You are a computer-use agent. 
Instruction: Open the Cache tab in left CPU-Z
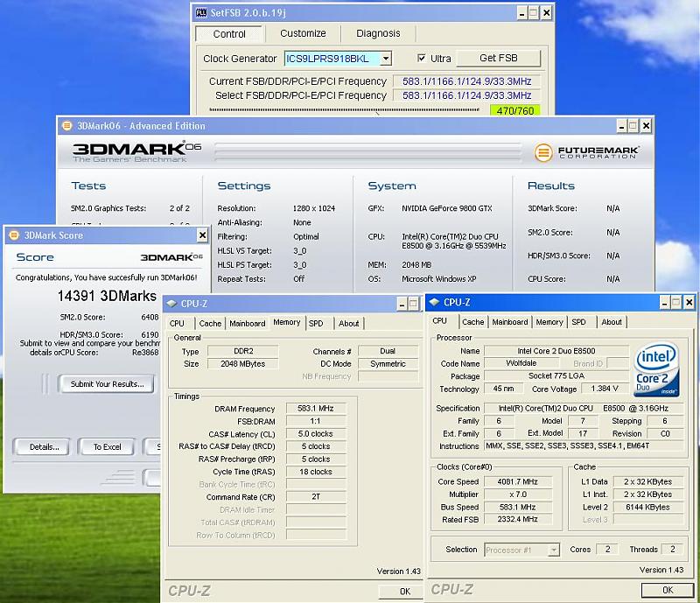210,324
